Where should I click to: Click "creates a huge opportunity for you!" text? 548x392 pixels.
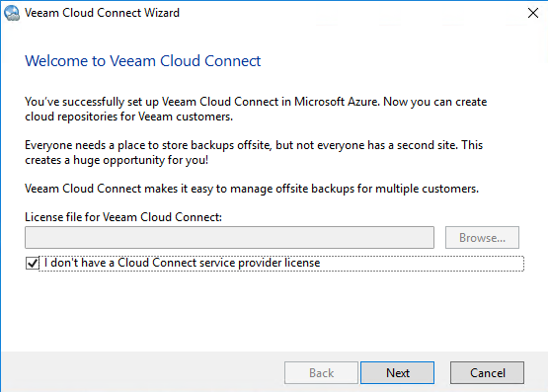[117, 160]
